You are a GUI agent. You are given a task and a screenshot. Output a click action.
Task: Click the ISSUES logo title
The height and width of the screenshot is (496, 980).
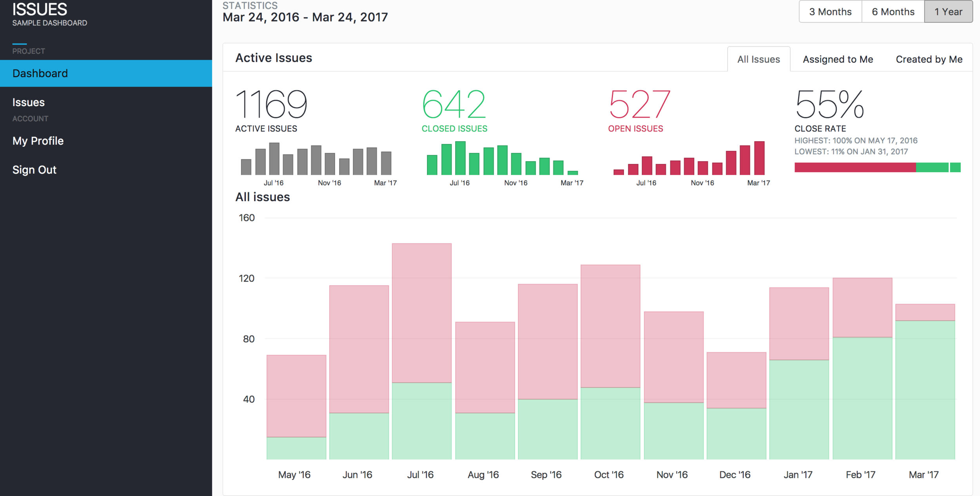(x=40, y=9)
